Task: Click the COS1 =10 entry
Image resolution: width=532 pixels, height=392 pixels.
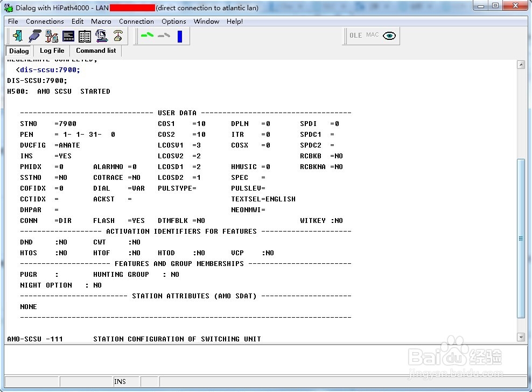Action: pos(182,124)
